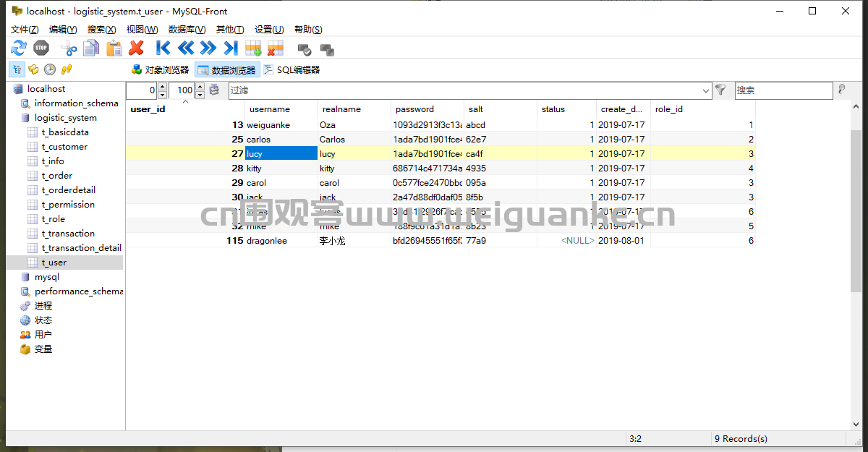Click the red X delete icon
Screen dimensions: 868x452
click(136, 48)
